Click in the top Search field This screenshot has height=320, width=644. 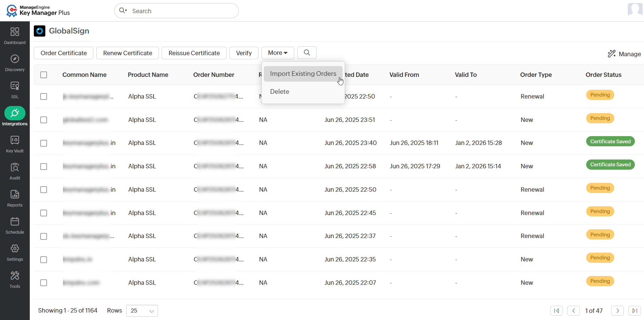[x=177, y=11]
